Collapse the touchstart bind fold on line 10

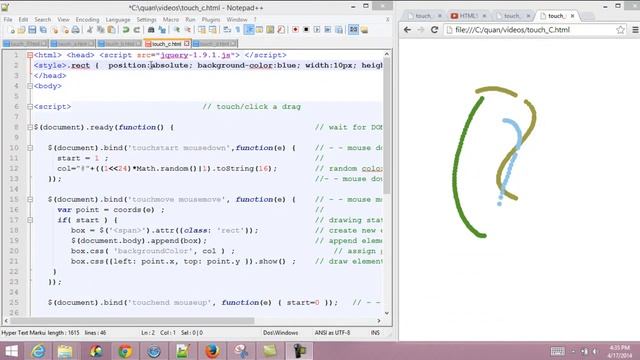tap(30, 148)
